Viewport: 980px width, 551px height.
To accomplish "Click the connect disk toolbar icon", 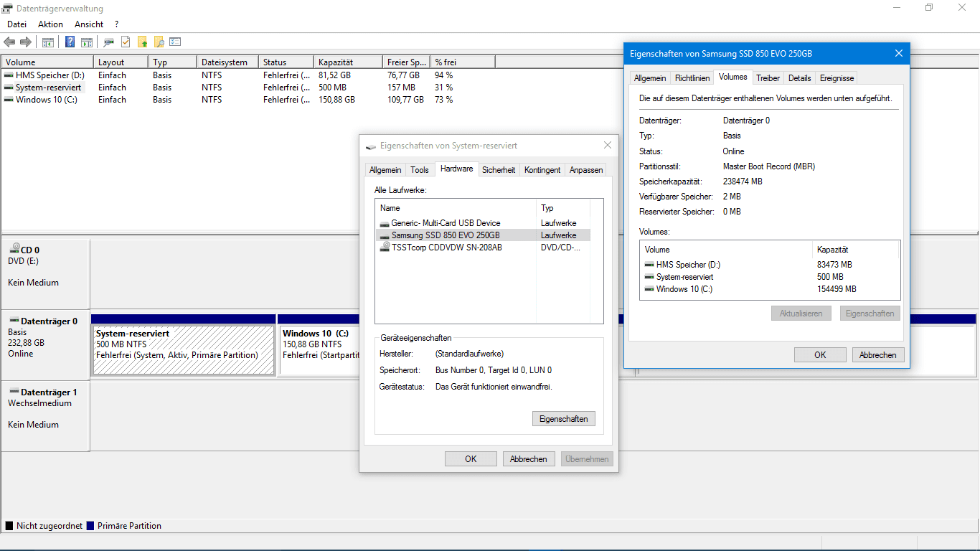I will [109, 42].
